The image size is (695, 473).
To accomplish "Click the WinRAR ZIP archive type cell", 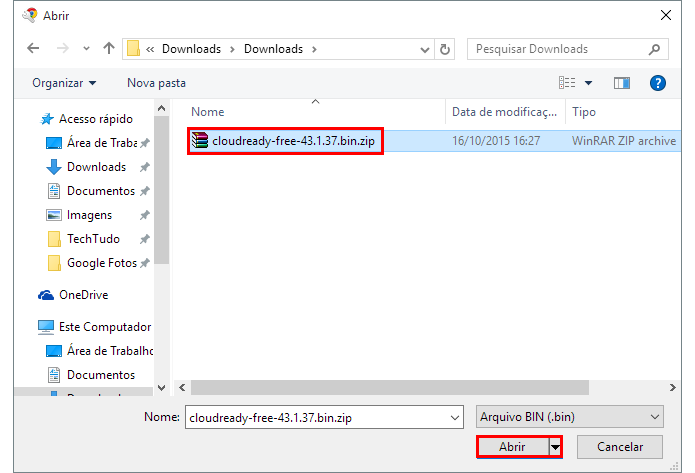I will pos(624,141).
